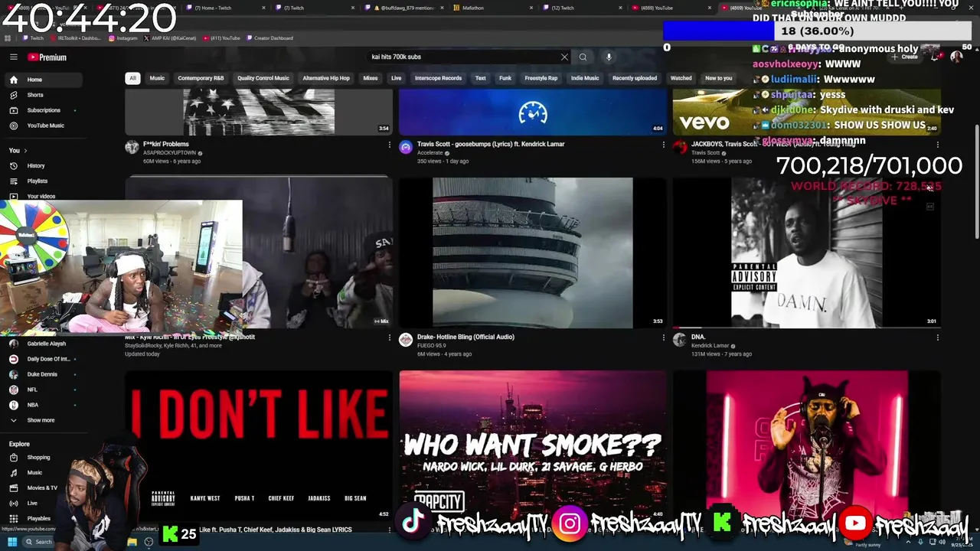Clear the search text with X
This screenshot has height=551, width=980.
tap(564, 57)
